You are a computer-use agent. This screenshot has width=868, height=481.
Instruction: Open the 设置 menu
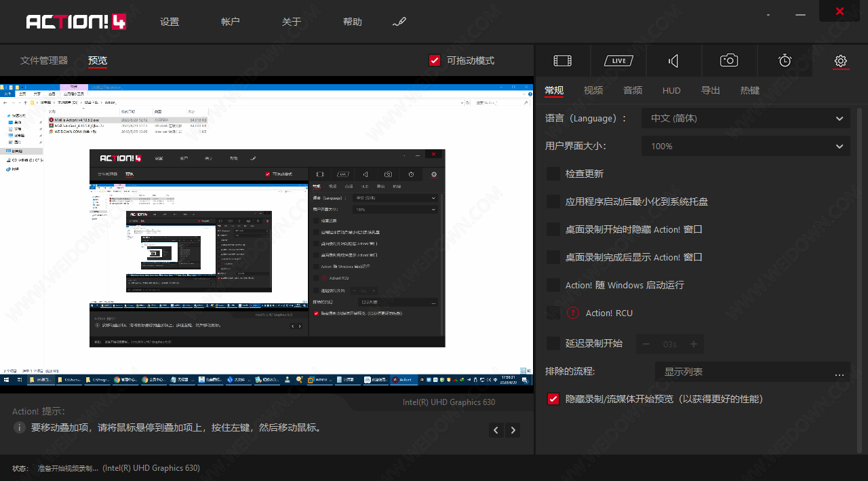click(x=170, y=22)
